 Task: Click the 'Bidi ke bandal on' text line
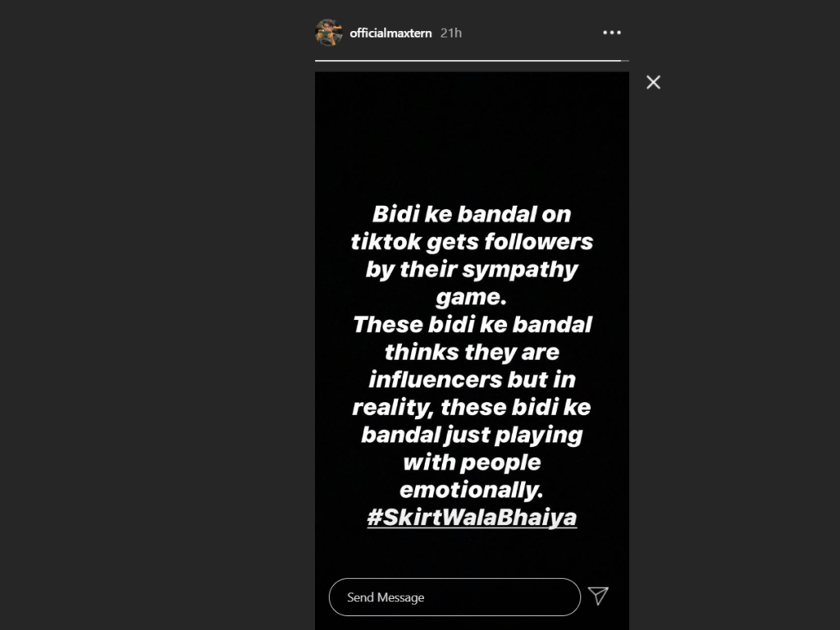pos(472,214)
